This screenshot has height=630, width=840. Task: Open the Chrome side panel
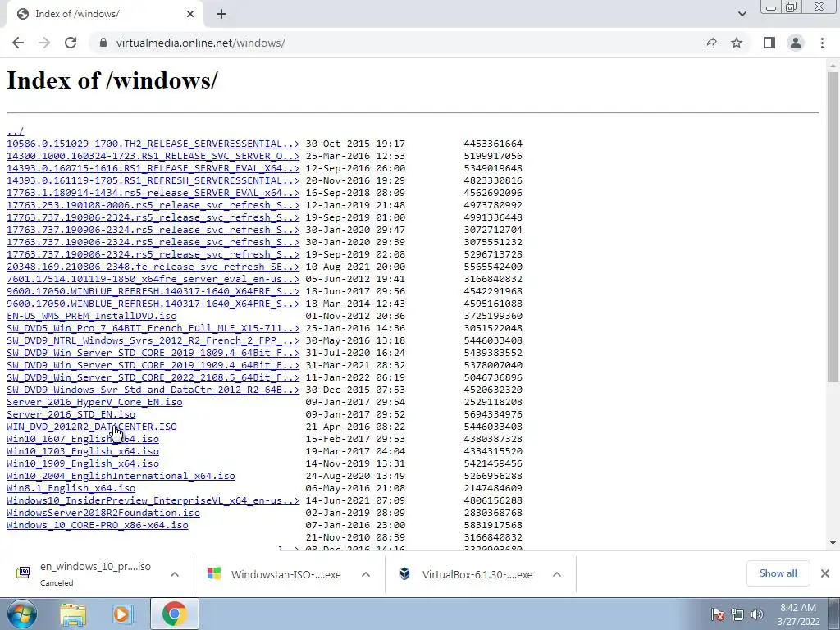[769, 43]
